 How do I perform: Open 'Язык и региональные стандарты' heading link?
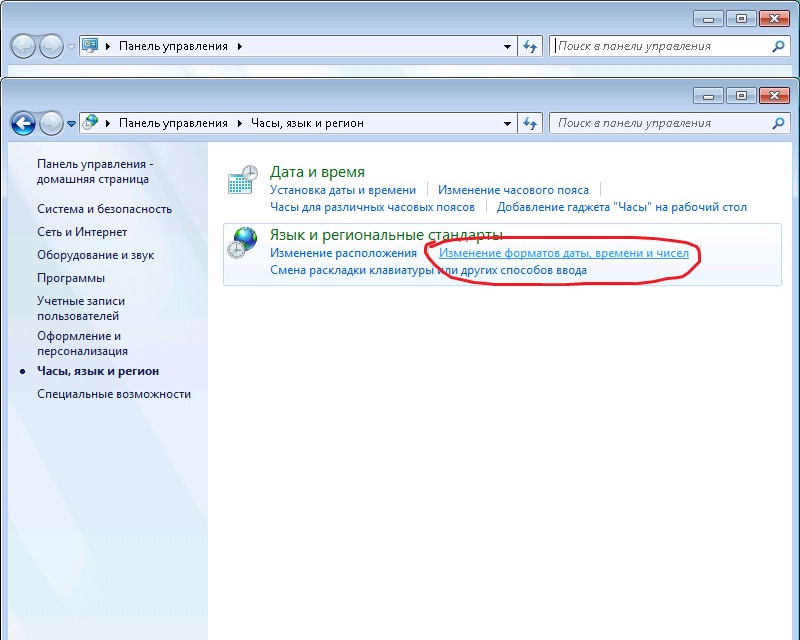pyautogui.click(x=386, y=235)
